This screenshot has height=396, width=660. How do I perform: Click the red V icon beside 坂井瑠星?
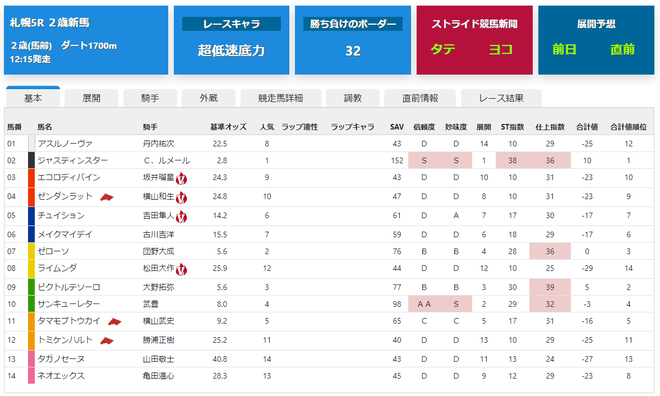181,178
